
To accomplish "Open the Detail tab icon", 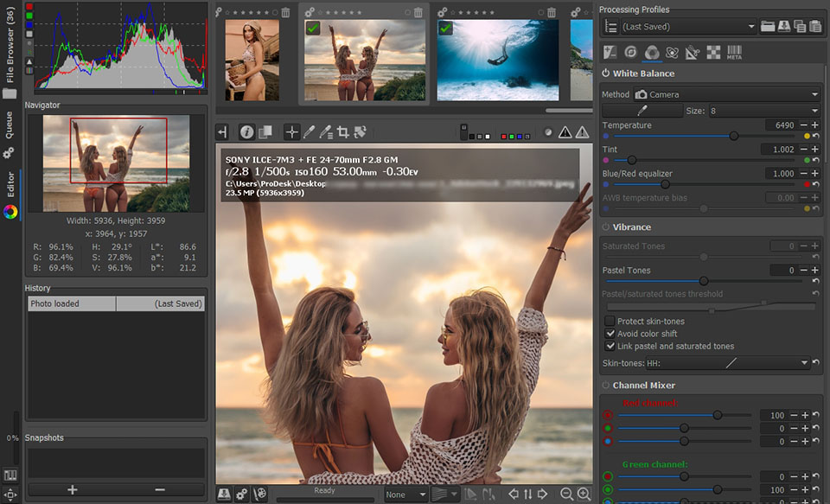I will [x=630, y=52].
